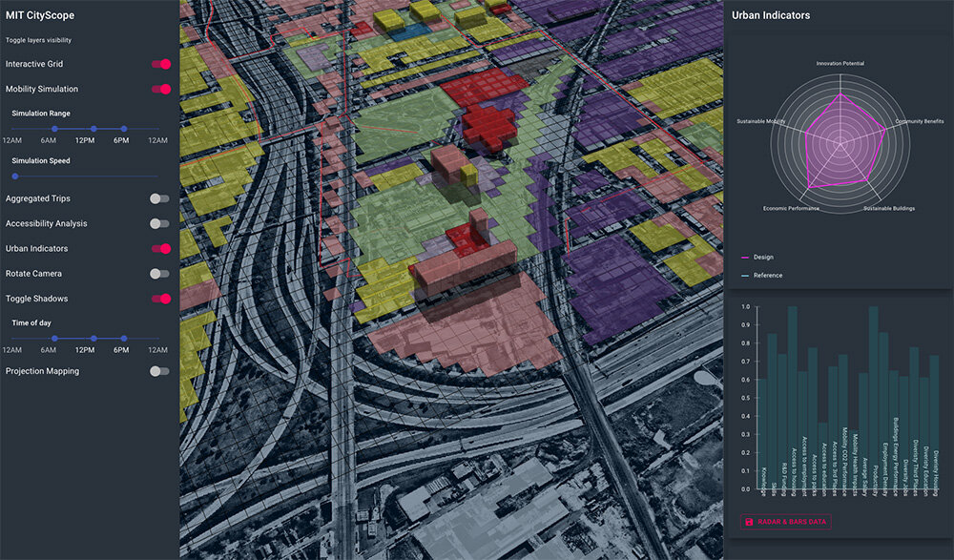Click the blue Reference legend marker
This screenshot has width=954, height=560.
coord(745,276)
